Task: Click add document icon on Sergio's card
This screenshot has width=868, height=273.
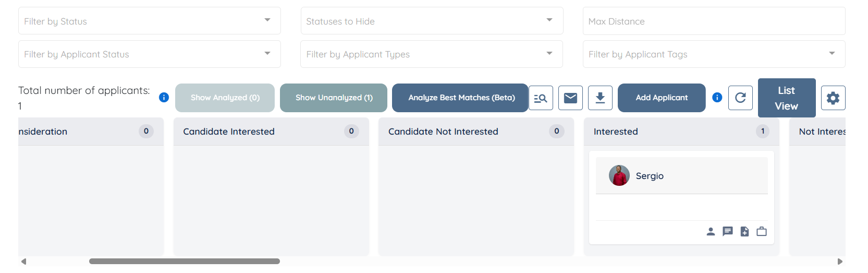Action: click(745, 232)
